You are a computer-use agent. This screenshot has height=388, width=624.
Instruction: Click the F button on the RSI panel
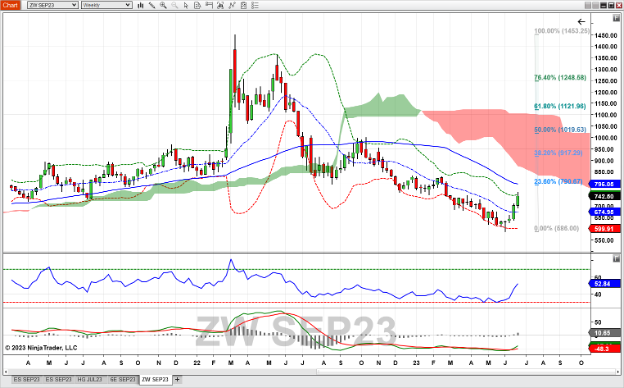[x=616, y=259]
